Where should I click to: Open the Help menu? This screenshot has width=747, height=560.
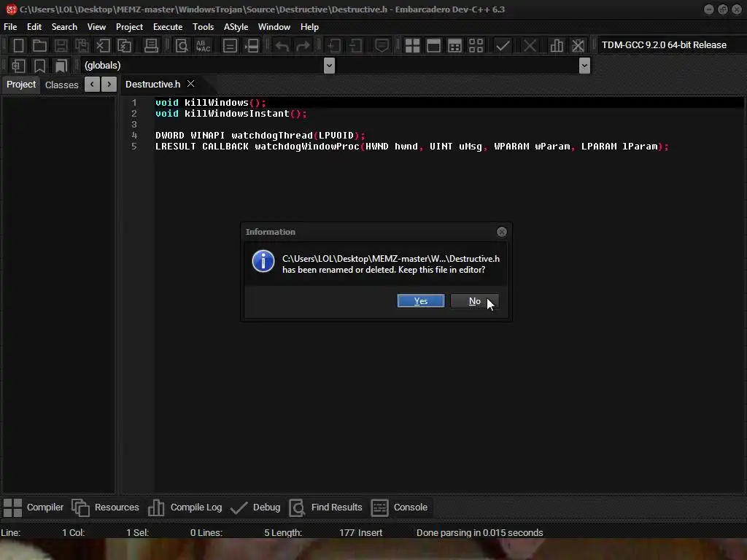tap(309, 27)
